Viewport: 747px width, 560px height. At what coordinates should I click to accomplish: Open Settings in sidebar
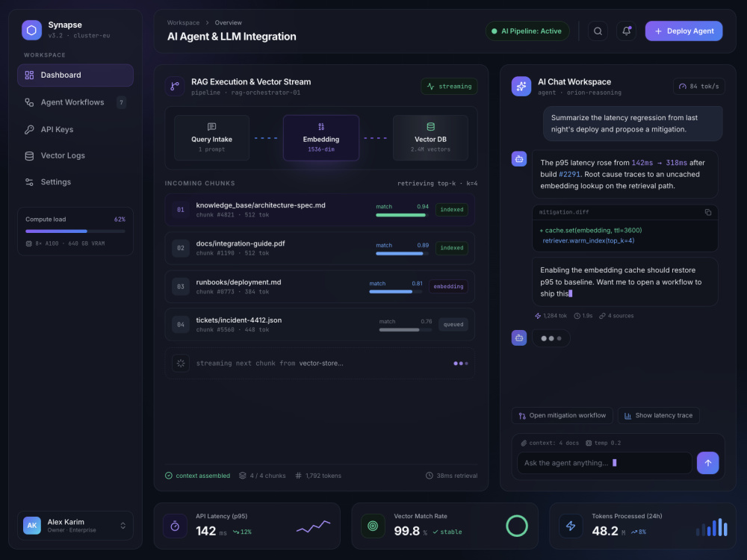75,182
